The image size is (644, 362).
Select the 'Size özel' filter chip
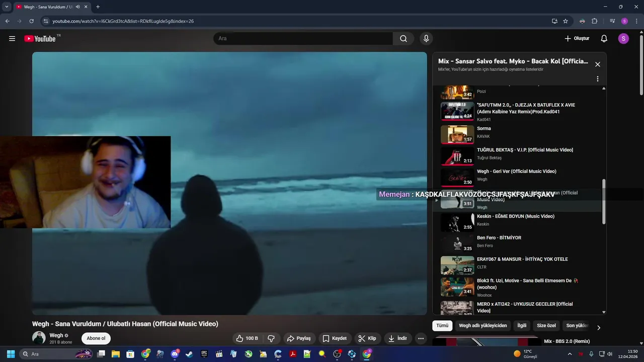click(546, 326)
